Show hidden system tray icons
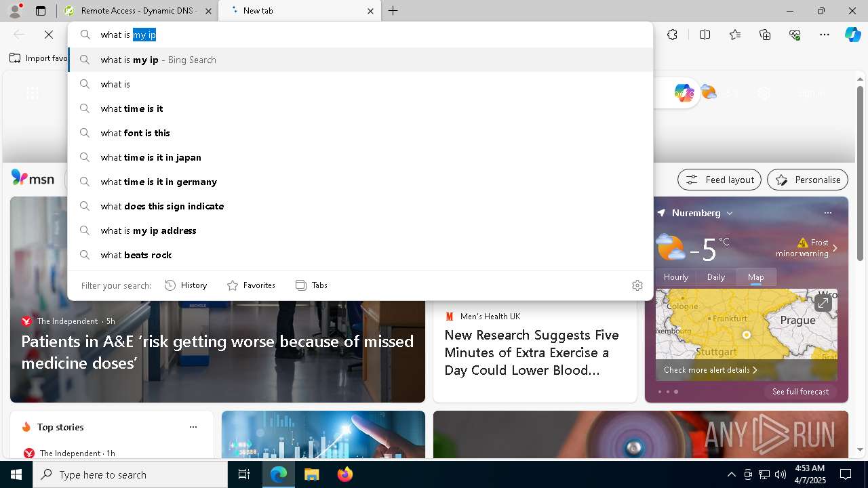 point(731,474)
